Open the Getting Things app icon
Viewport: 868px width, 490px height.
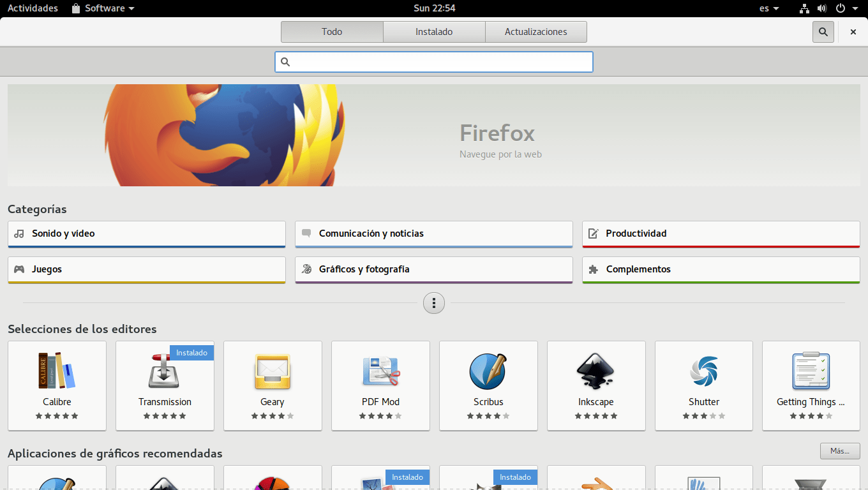click(x=811, y=371)
